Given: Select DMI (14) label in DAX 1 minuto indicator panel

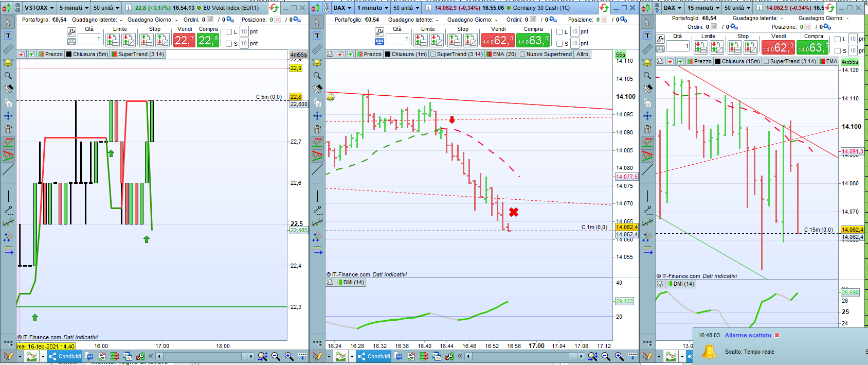Looking at the screenshot, I should tap(350, 282).
